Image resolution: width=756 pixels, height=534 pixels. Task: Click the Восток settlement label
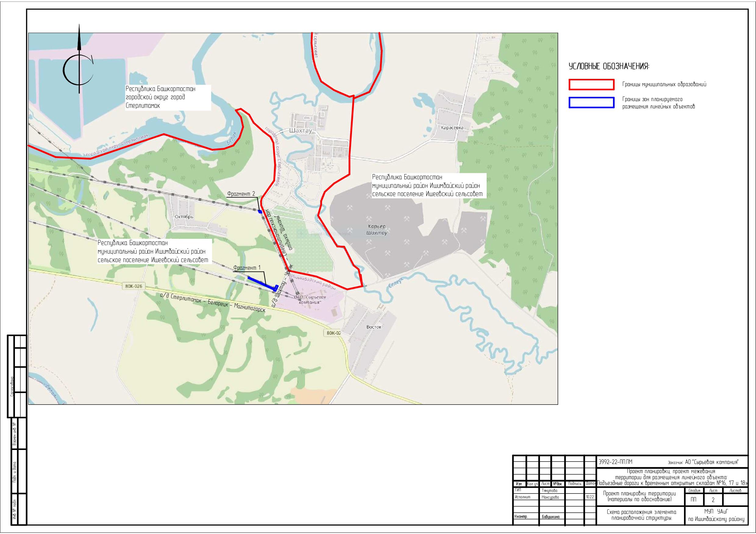[374, 327]
